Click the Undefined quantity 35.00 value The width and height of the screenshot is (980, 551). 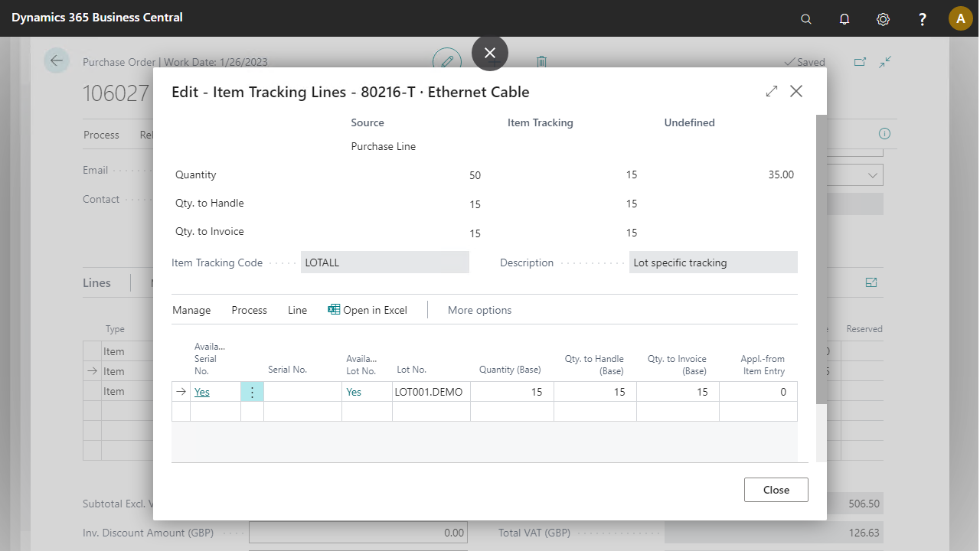(x=781, y=174)
